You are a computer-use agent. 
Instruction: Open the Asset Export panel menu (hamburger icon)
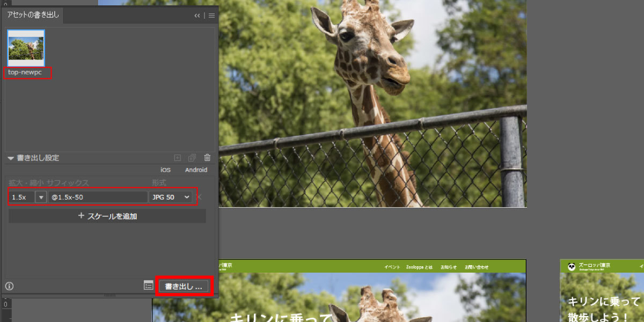(211, 16)
